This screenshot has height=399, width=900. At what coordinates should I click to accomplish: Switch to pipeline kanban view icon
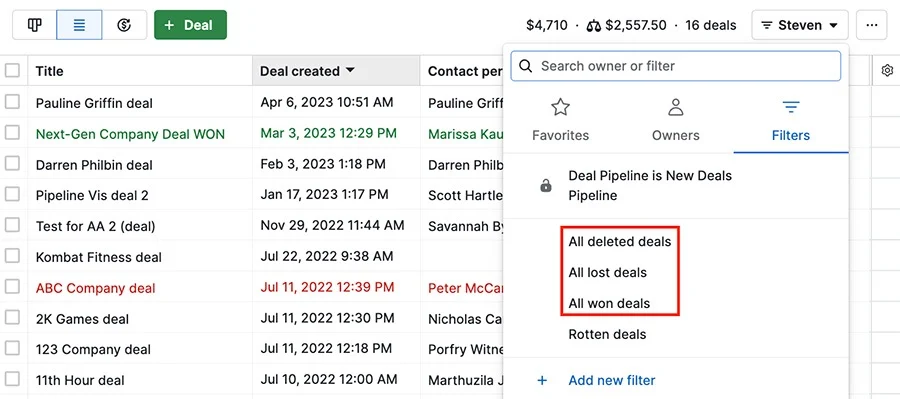(34, 25)
